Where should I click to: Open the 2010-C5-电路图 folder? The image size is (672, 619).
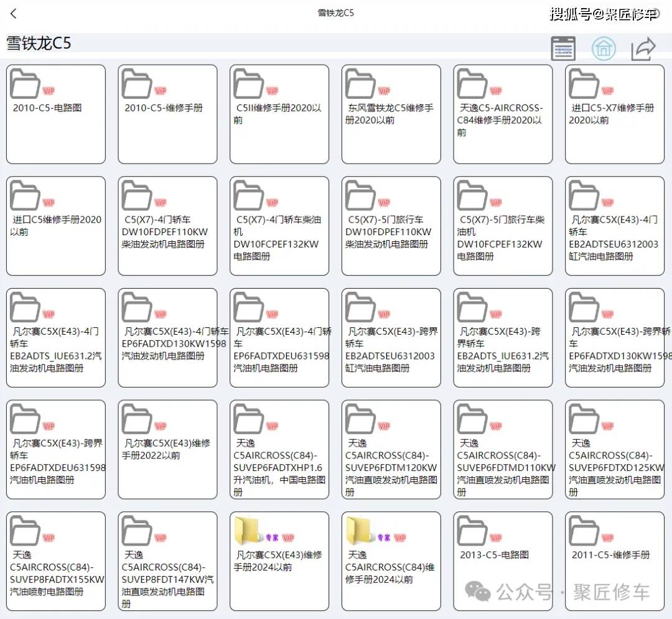click(x=56, y=114)
